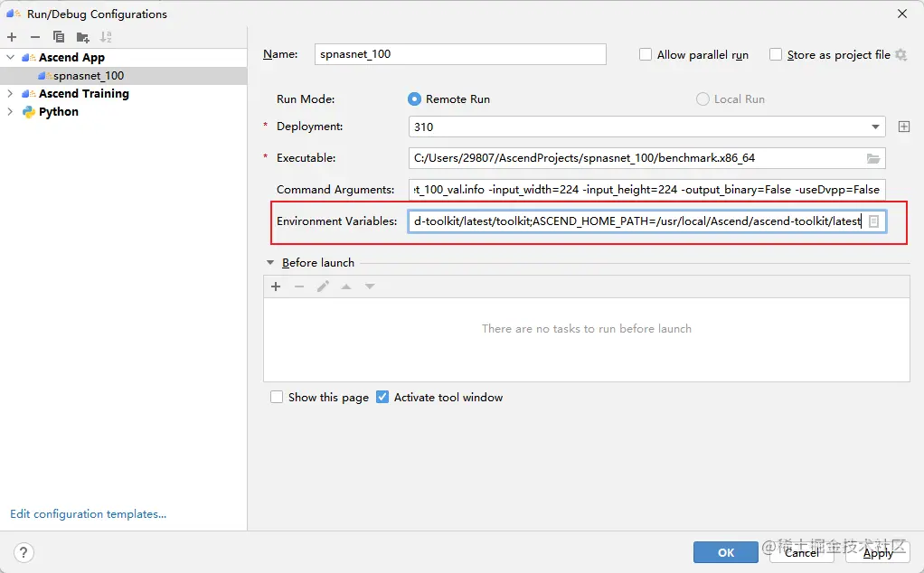
Task: Remove the selected configuration with minus icon
Action: coord(35,37)
